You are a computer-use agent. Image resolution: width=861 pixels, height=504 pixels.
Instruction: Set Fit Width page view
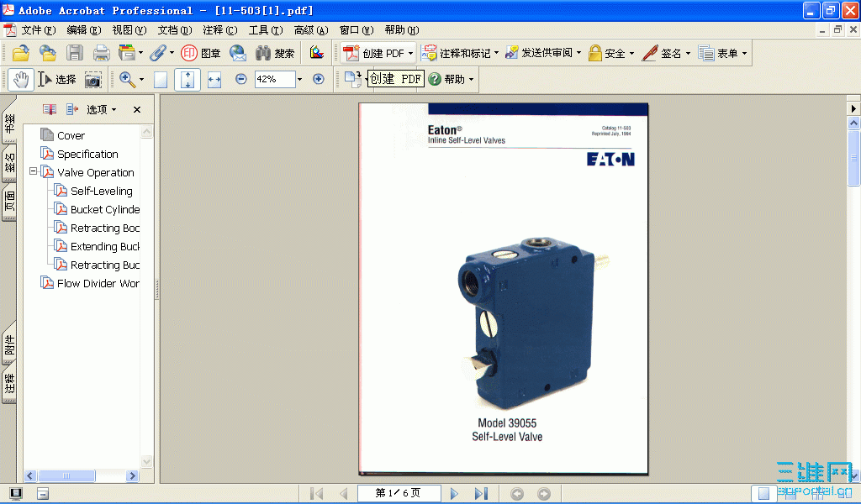point(214,80)
